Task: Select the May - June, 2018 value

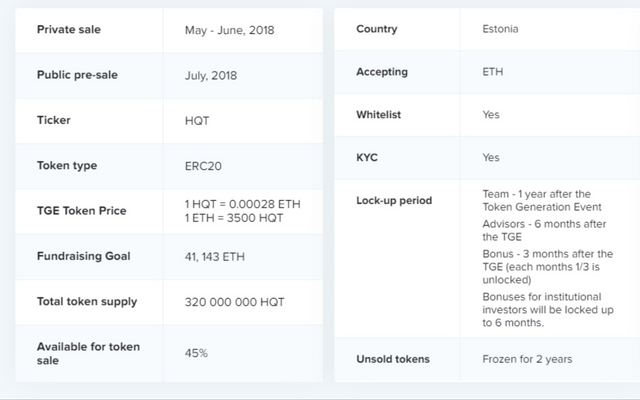Action: coord(229,30)
